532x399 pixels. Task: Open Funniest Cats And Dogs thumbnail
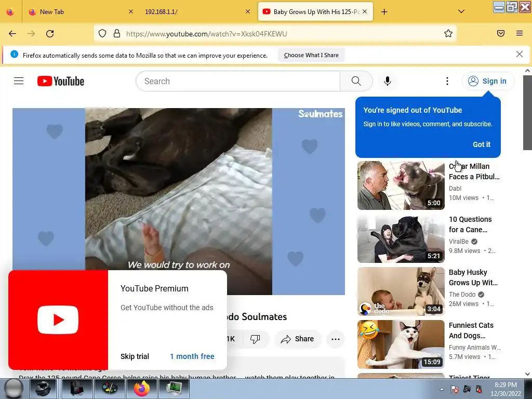click(x=401, y=344)
